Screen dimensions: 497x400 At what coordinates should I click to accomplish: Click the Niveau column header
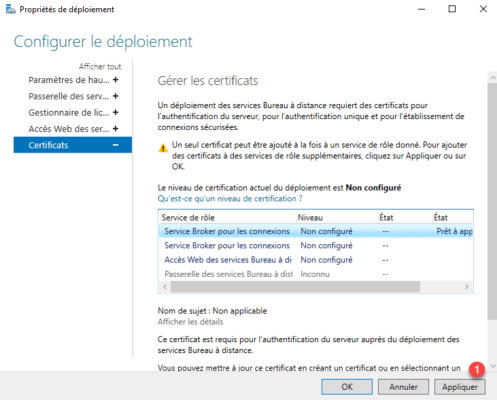coord(337,218)
